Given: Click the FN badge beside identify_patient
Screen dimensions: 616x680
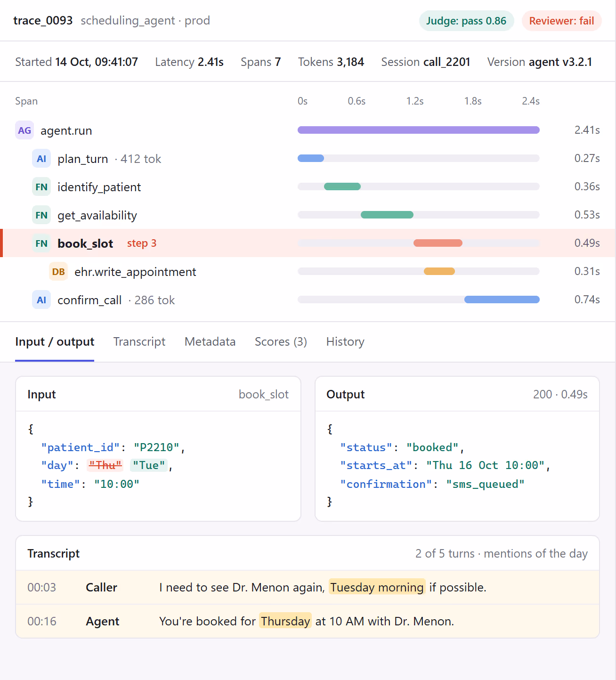Looking at the screenshot, I should pyautogui.click(x=41, y=187).
